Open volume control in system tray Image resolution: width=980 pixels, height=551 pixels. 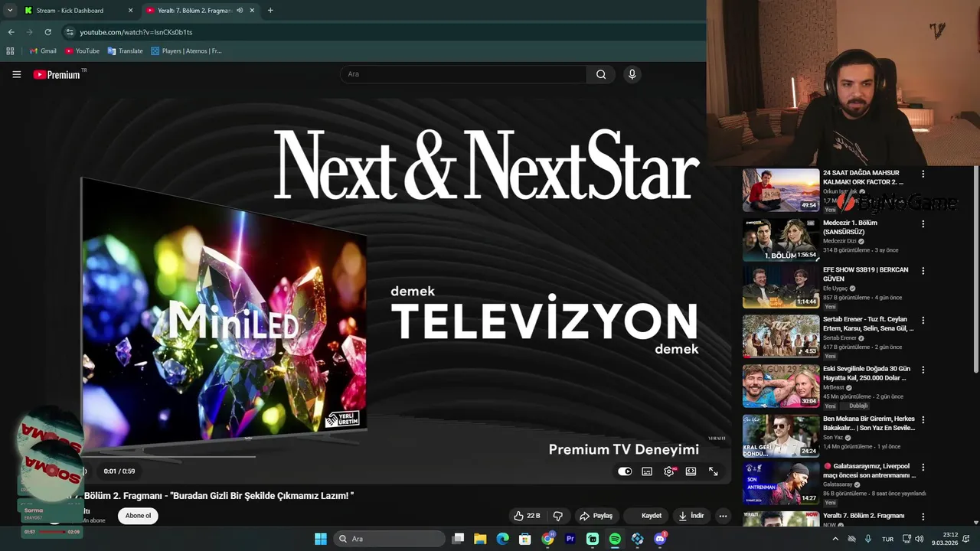(x=920, y=539)
